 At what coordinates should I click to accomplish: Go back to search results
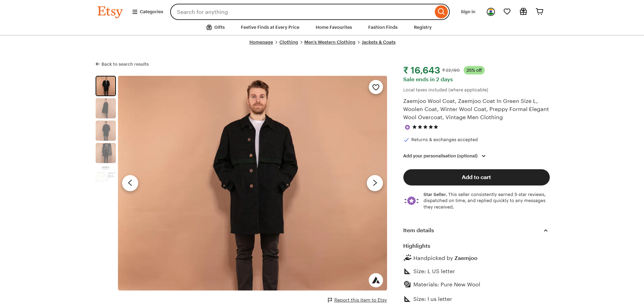point(122,64)
